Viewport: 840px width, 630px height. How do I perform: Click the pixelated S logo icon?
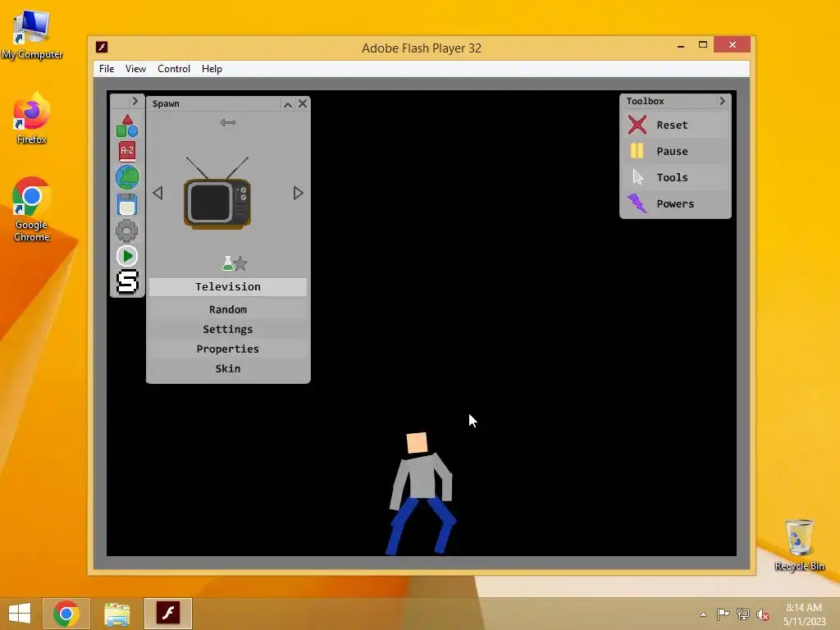pyautogui.click(x=127, y=282)
